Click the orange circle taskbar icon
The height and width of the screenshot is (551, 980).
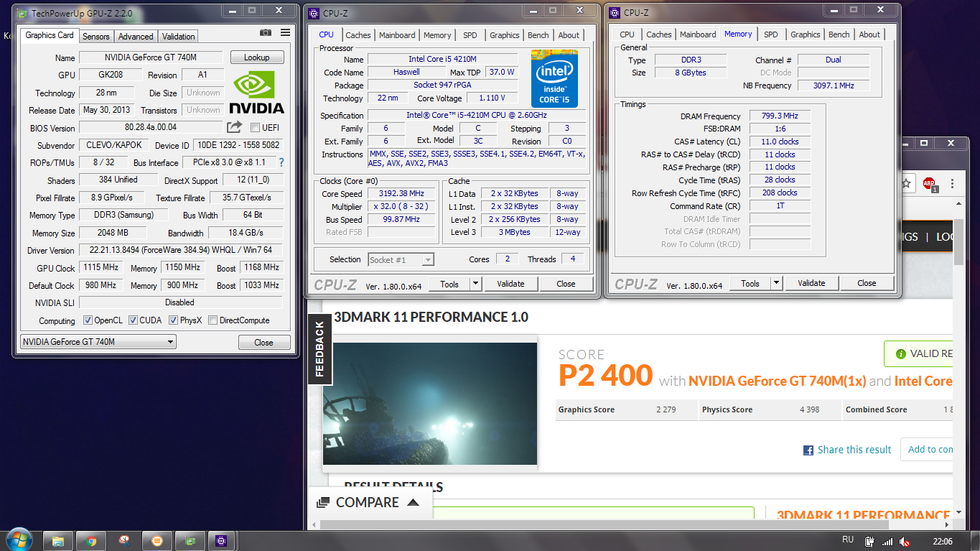(x=157, y=541)
